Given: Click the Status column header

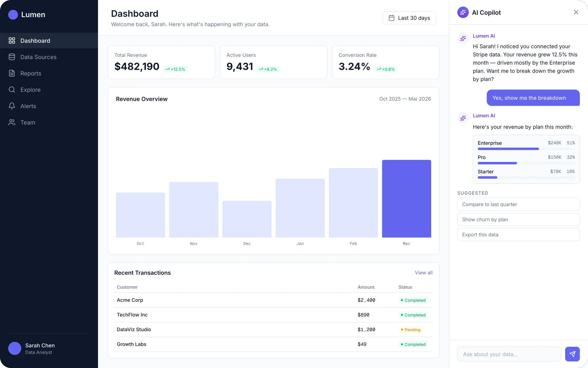Looking at the screenshot, I should pyautogui.click(x=405, y=287).
